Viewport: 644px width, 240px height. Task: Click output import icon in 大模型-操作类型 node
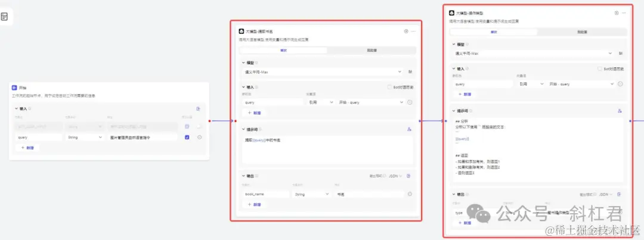[x=619, y=194]
